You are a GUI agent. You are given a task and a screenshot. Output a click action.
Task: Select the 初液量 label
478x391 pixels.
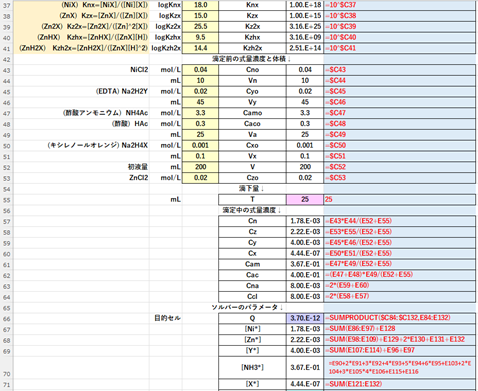(138, 167)
